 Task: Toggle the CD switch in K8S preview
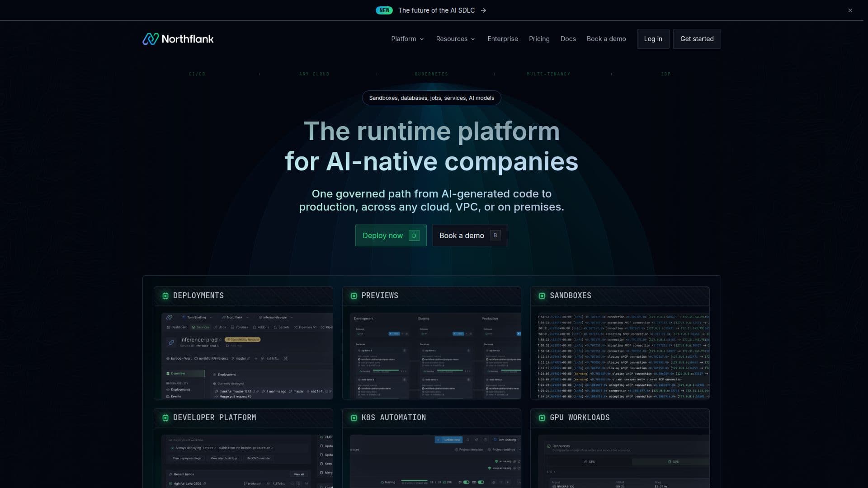(x=481, y=482)
